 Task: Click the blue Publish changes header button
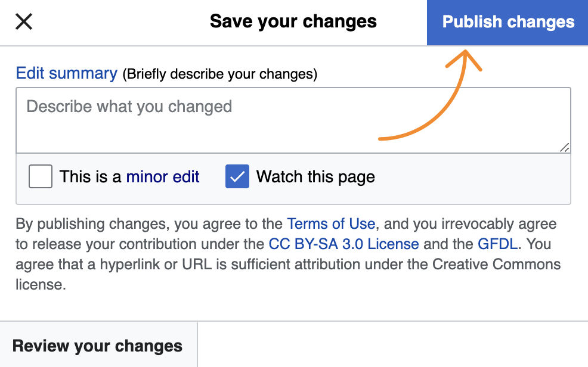507,21
